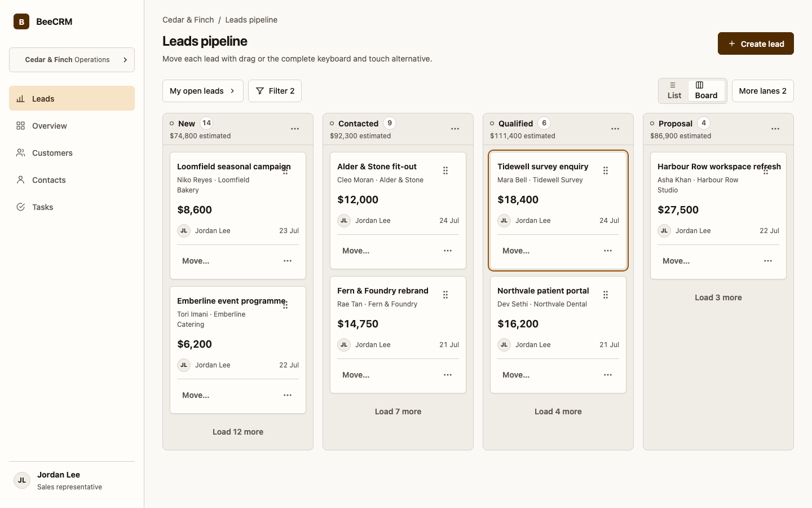
Task: Open Move menu for Alder & Stone fit-out
Action: 356,251
